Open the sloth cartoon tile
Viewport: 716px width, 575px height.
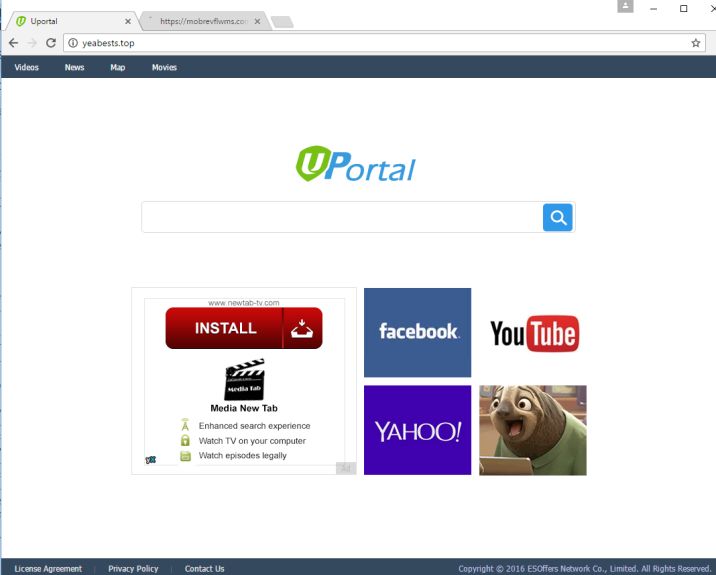(x=533, y=430)
